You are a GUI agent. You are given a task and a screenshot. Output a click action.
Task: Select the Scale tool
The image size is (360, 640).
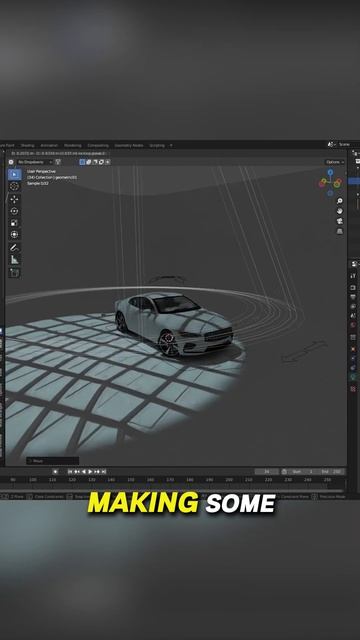tap(15, 223)
